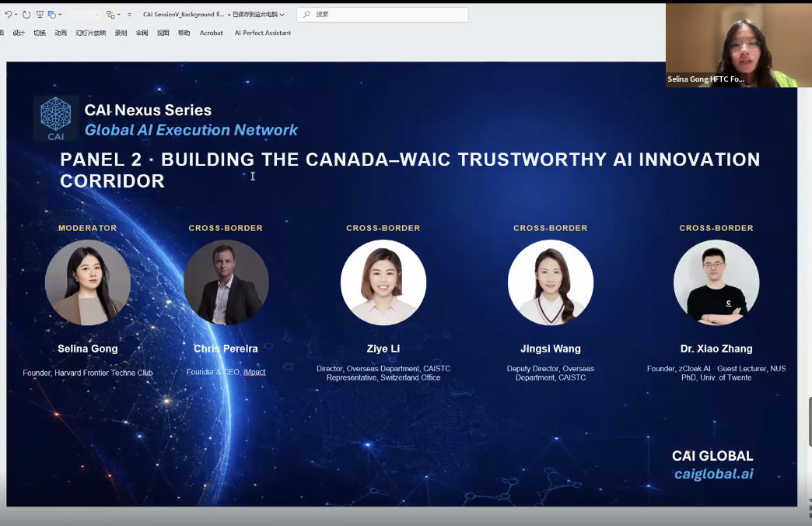Viewport: 812px width, 526px height.
Task: Click the Arrange objects icon
Action: click(110, 15)
